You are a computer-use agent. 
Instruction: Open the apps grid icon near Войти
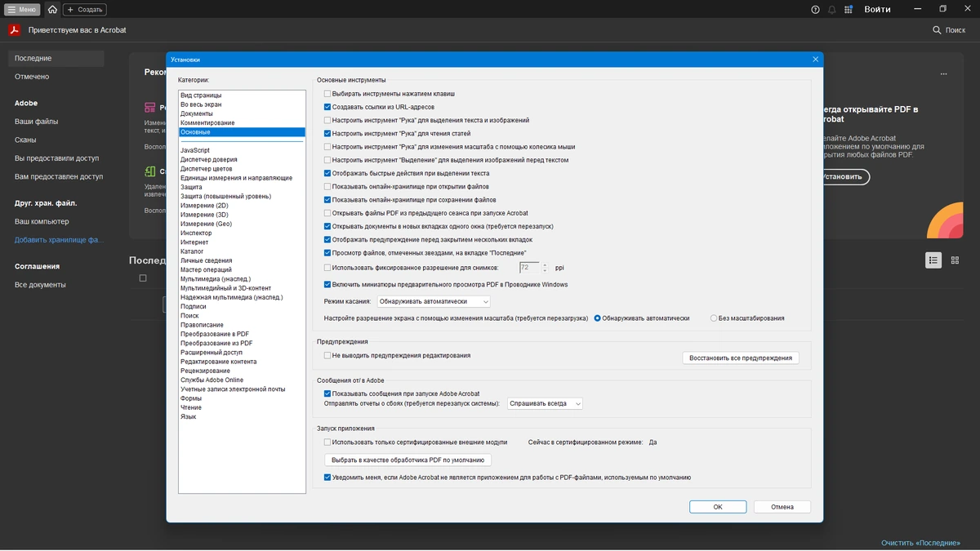[x=849, y=10]
